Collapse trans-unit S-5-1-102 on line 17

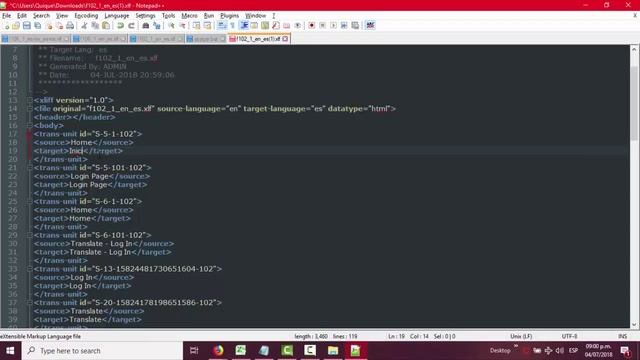coord(30,134)
